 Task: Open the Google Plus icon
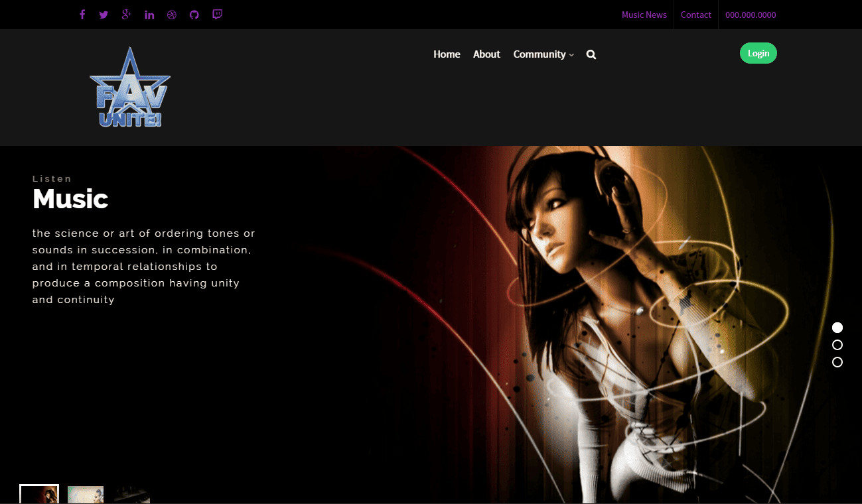126,15
